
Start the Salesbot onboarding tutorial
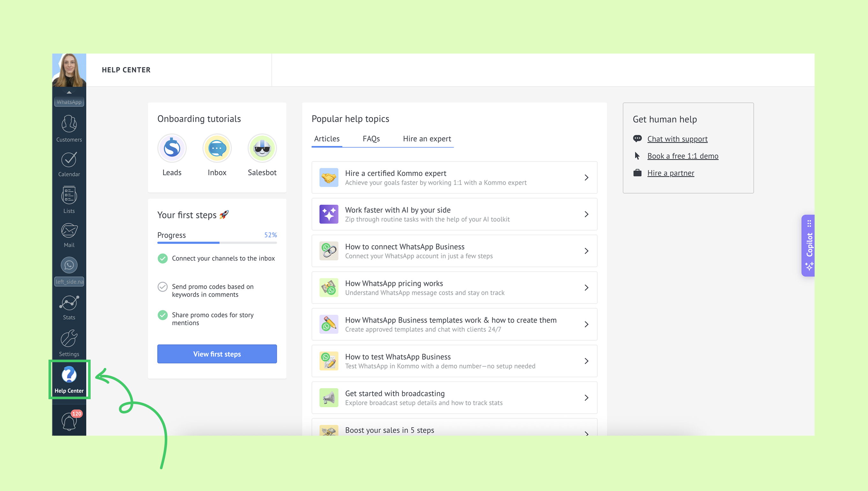(262, 148)
